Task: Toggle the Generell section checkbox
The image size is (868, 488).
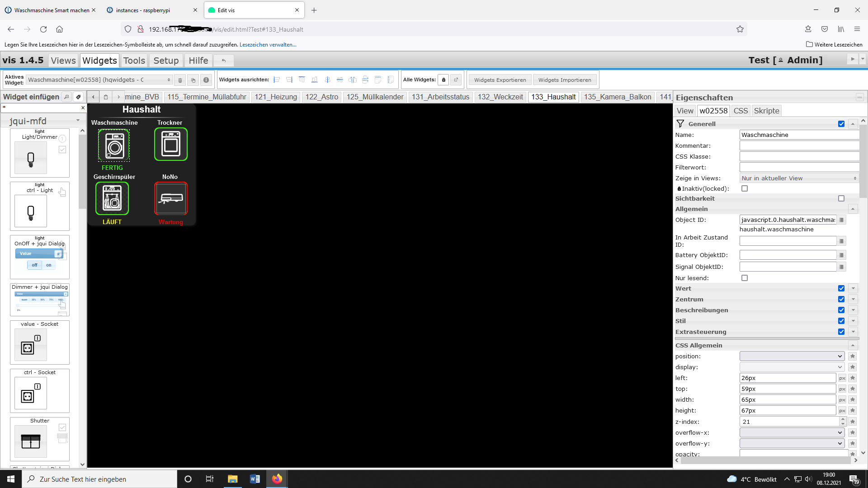Action: [841, 124]
